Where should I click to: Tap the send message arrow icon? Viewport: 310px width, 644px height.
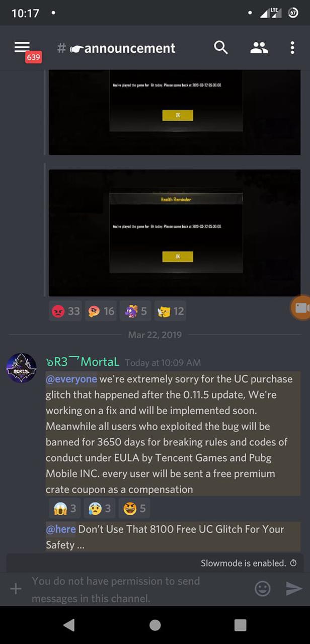(x=294, y=589)
